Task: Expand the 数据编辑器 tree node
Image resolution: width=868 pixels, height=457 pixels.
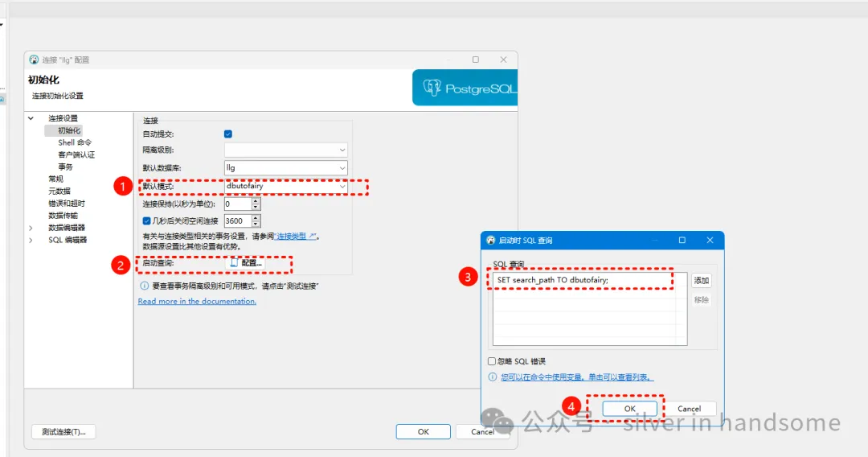Action: pyautogui.click(x=31, y=228)
